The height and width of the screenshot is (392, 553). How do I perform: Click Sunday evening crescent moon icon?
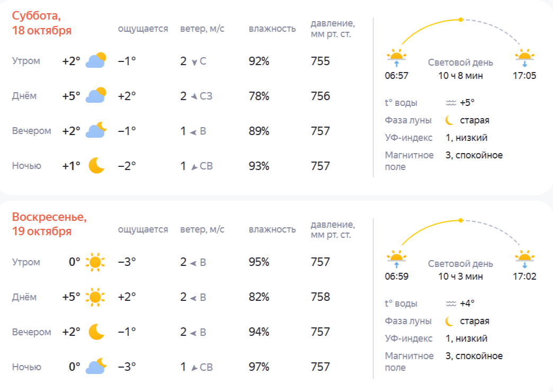[x=96, y=332]
